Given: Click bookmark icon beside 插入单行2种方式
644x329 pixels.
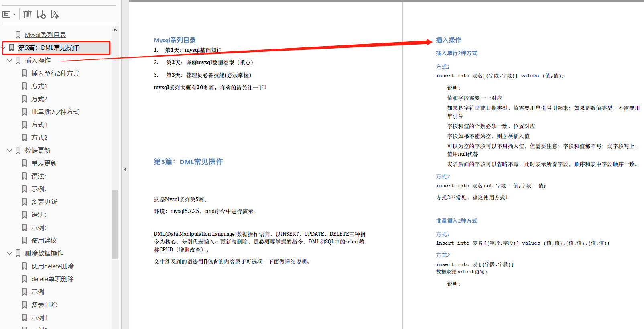Looking at the screenshot, I should pyautogui.click(x=24, y=74).
